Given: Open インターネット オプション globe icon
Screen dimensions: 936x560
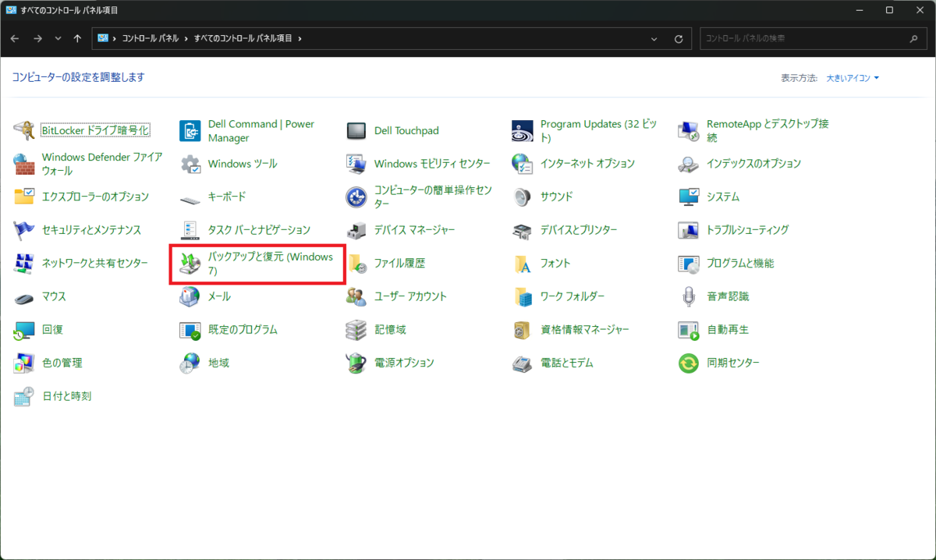Looking at the screenshot, I should pyautogui.click(x=523, y=164).
